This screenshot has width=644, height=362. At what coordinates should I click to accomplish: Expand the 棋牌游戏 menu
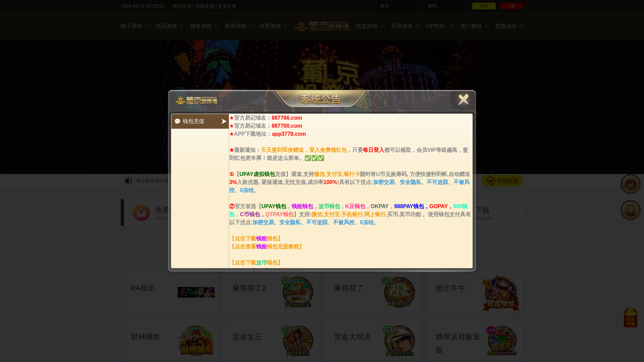[x=238, y=26]
